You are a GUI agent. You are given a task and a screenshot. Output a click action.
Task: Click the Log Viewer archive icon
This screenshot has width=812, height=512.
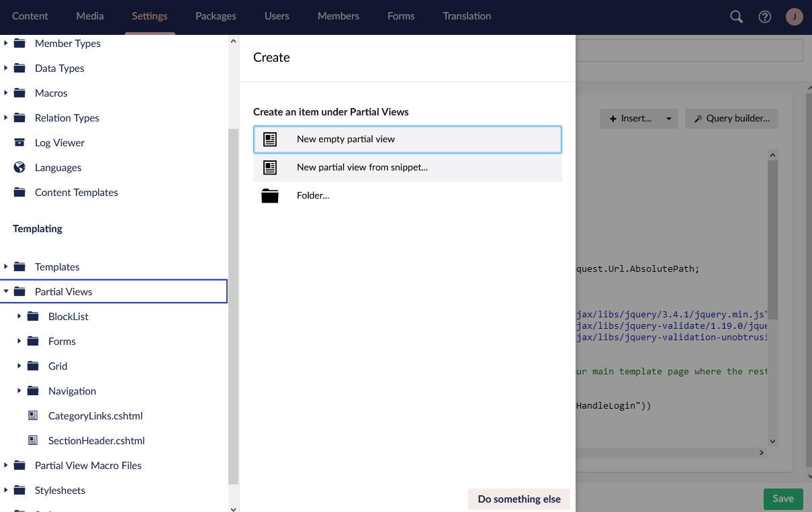click(x=19, y=143)
